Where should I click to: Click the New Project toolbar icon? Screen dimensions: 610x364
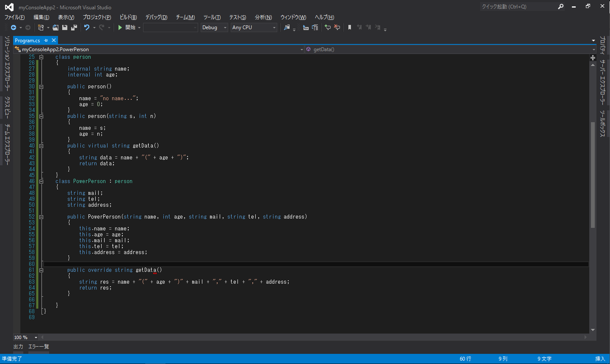coord(41,27)
